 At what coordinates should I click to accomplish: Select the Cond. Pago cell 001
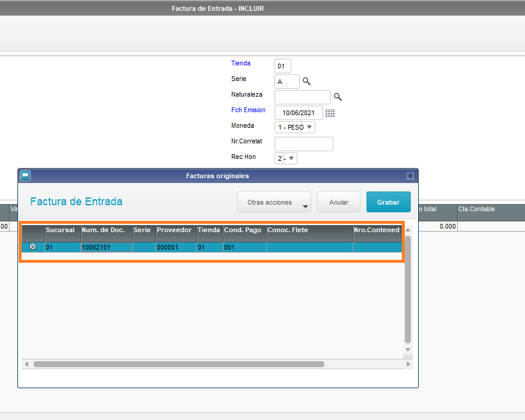click(244, 247)
